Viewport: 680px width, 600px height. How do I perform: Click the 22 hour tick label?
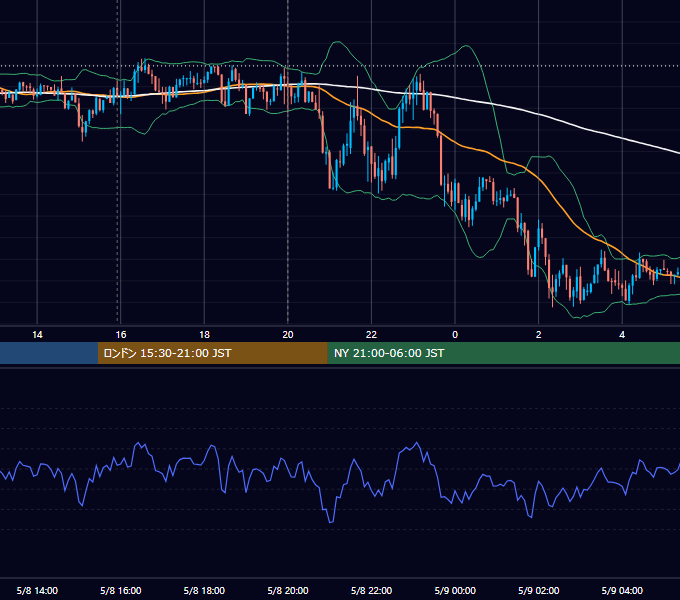click(x=371, y=335)
